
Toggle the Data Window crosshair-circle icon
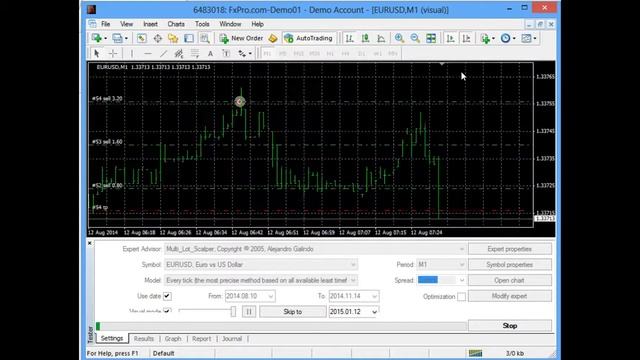tap(158, 38)
